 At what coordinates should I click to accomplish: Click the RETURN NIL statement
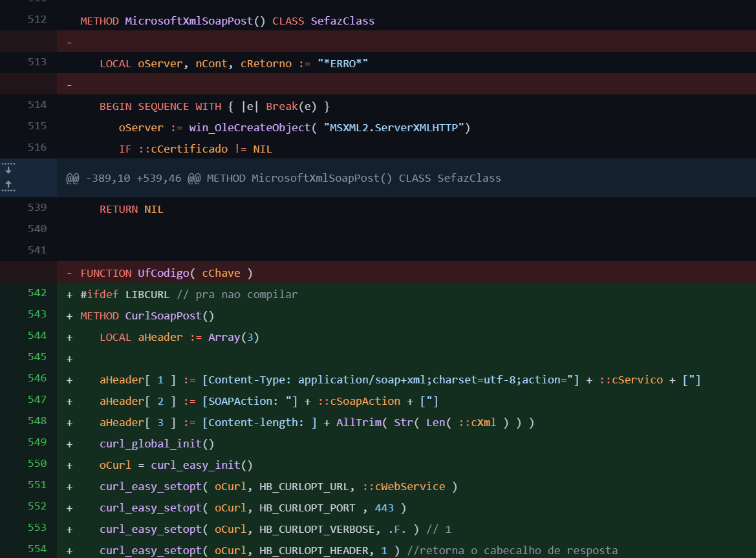click(131, 209)
